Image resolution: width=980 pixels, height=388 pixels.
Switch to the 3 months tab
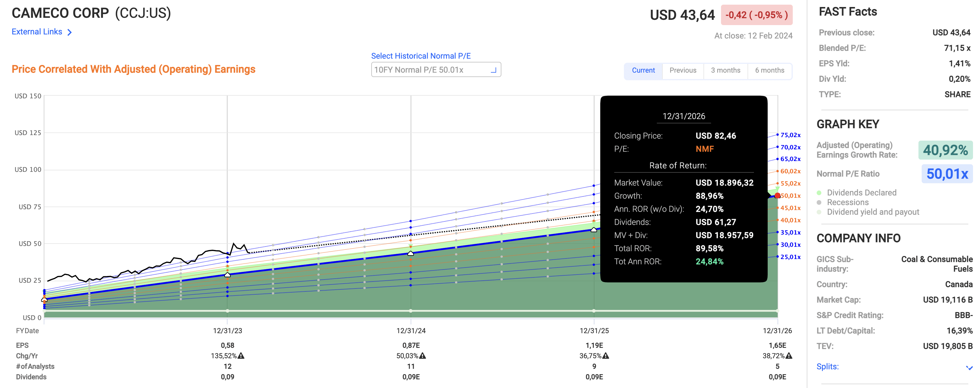click(725, 70)
